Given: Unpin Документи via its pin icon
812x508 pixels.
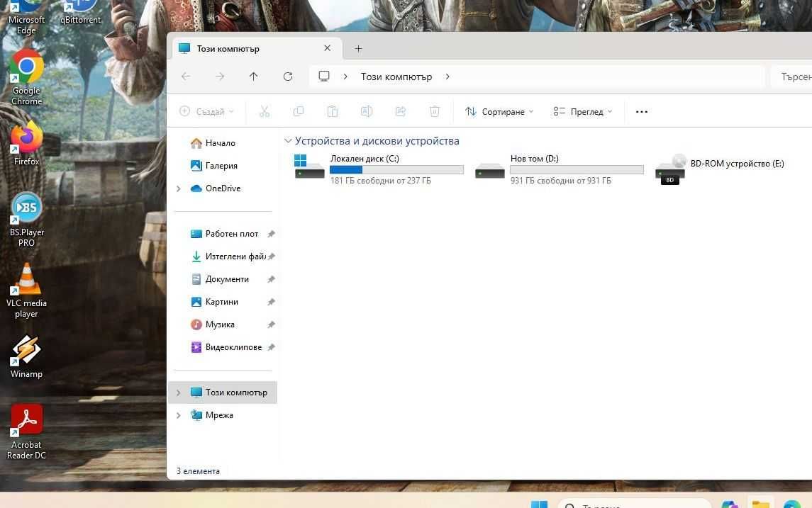Looking at the screenshot, I should (x=271, y=279).
